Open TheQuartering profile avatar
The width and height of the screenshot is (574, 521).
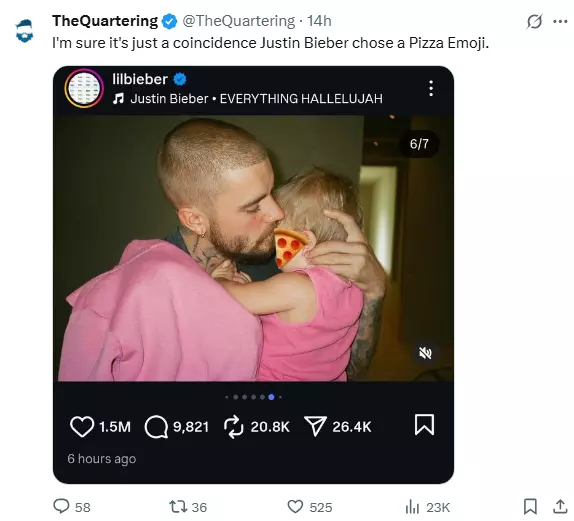click(25, 30)
